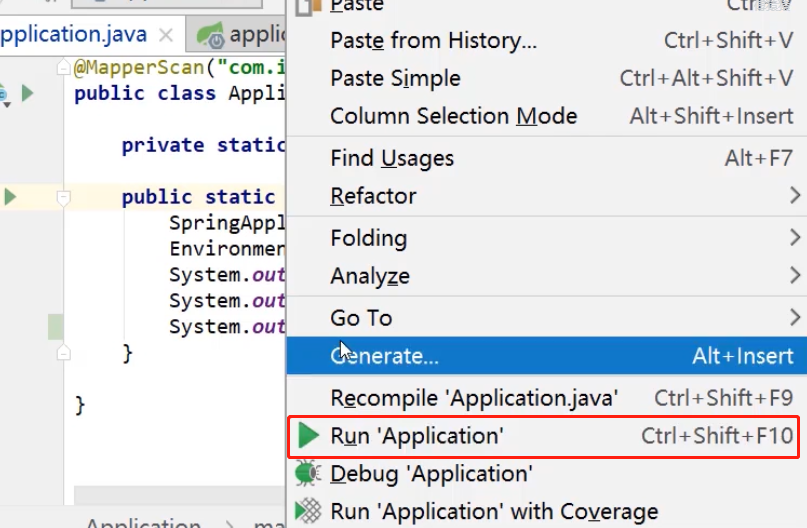The image size is (807, 528).
Task: Click the Paste clipboard icon
Action: (309, 6)
